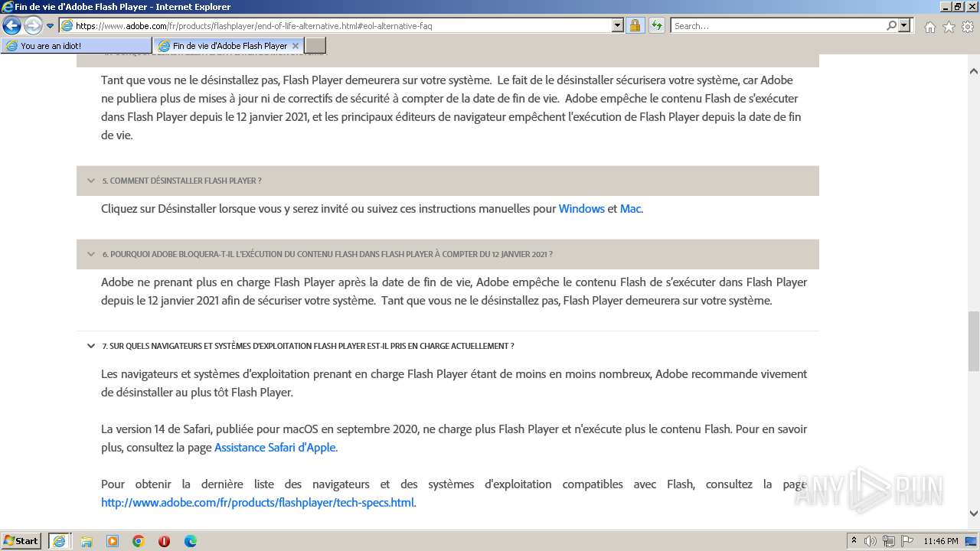Open Favorites via the star icon
Screen dimensions: 980x551
coord(949,27)
